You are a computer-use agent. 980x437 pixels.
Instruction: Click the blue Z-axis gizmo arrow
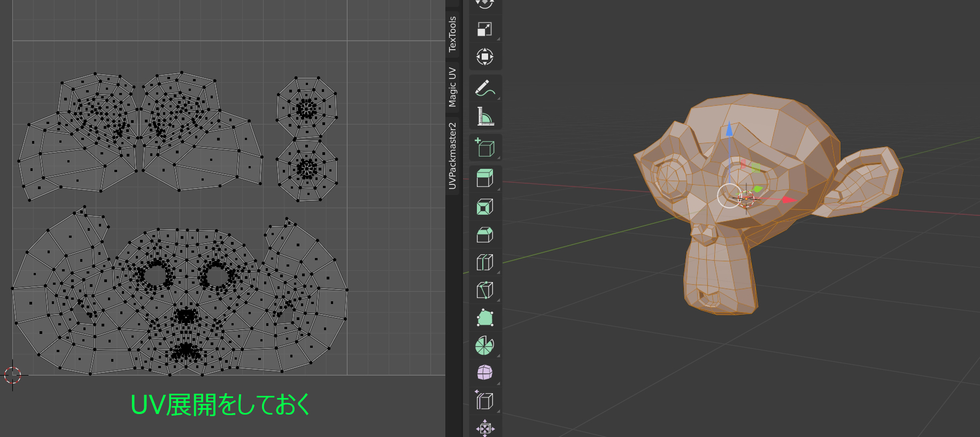(x=729, y=129)
